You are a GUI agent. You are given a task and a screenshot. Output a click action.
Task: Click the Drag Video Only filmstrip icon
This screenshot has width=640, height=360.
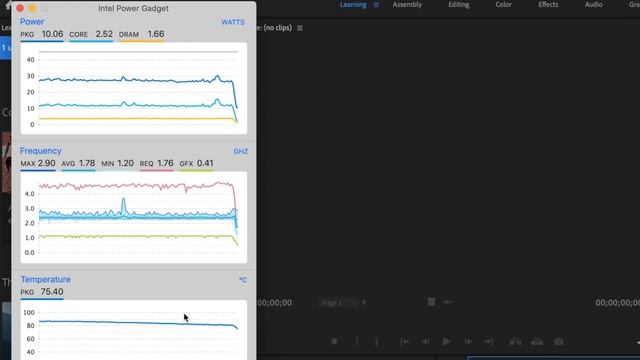coord(431,302)
